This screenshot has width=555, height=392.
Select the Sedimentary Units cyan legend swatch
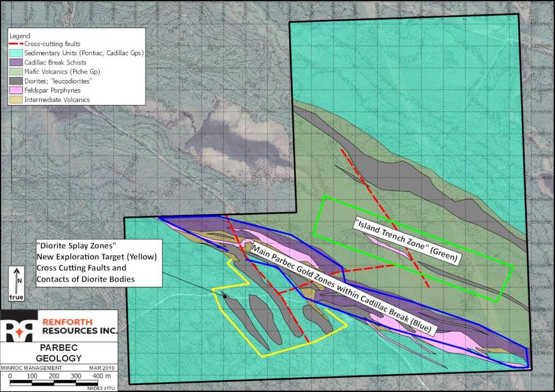(x=16, y=53)
